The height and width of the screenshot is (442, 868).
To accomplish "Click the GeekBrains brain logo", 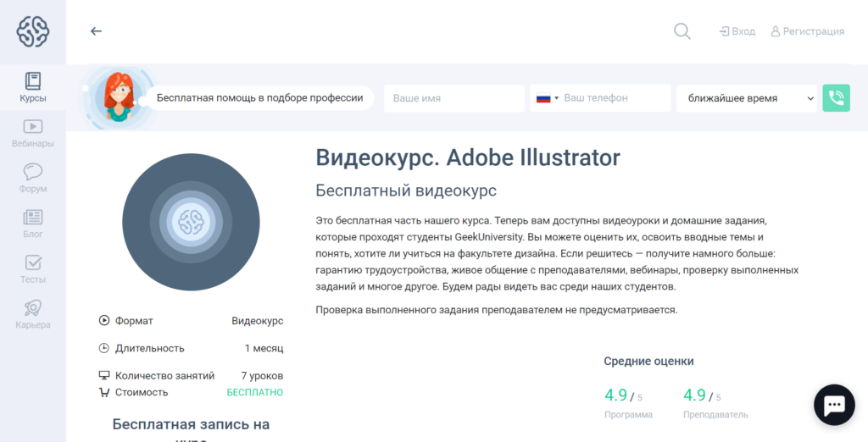I will click(x=33, y=31).
